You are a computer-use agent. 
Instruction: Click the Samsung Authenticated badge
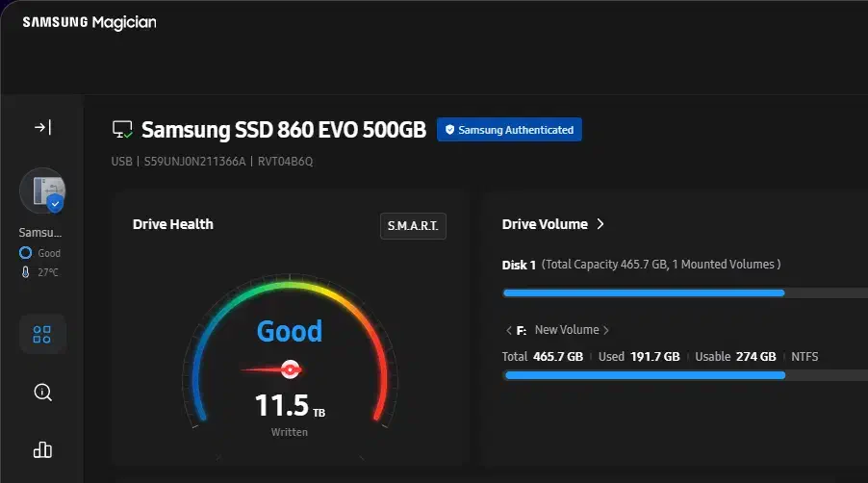click(x=509, y=130)
